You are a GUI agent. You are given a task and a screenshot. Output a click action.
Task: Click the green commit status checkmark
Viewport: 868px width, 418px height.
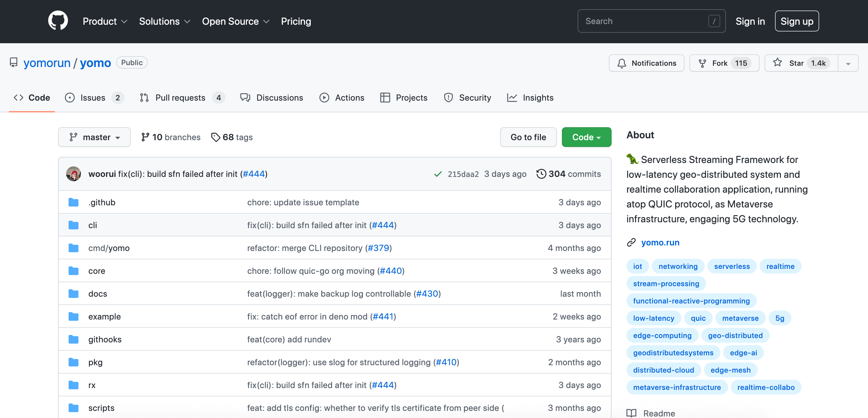(x=438, y=174)
